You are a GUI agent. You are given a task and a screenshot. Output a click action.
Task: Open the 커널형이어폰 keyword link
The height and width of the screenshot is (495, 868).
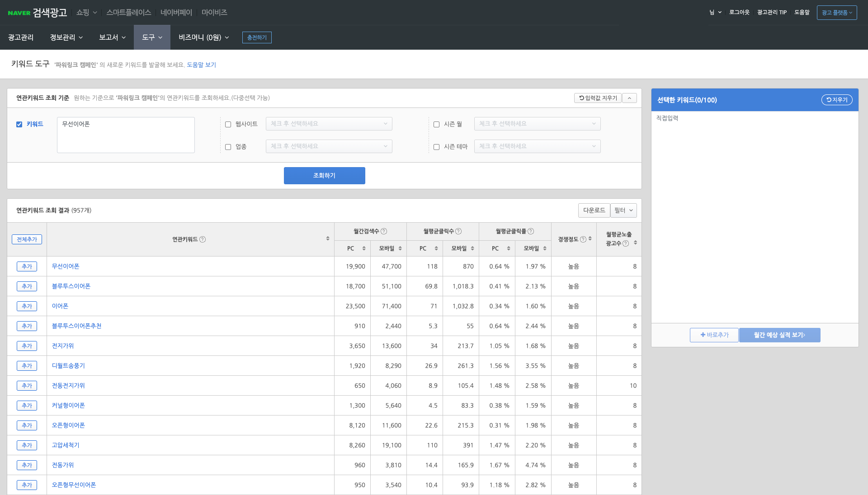click(x=68, y=406)
